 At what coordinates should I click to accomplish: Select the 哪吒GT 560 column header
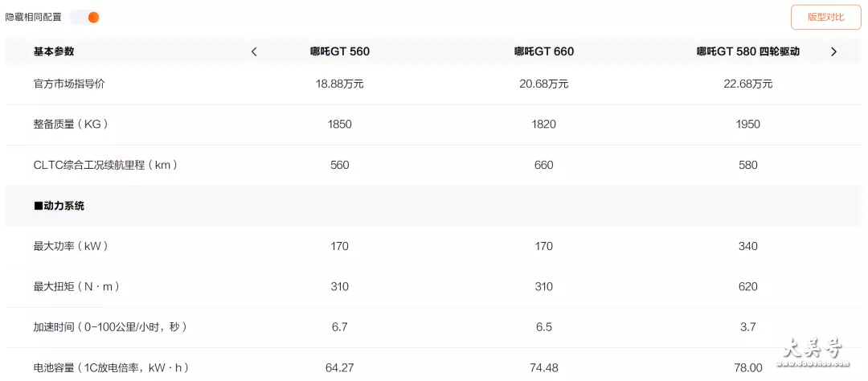340,52
